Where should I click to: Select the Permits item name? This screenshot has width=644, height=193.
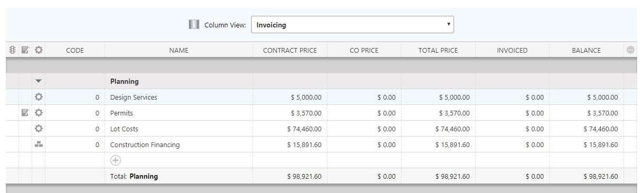click(121, 113)
